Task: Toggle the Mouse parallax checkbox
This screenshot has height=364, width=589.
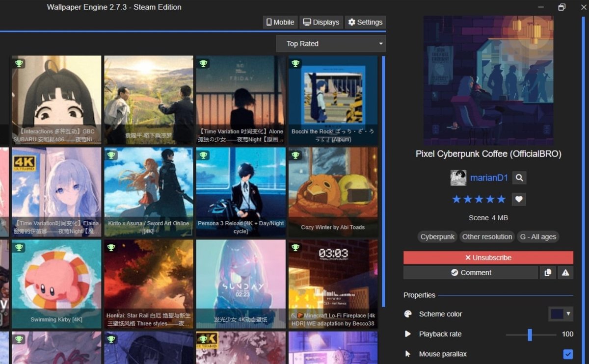Action: [568, 354]
